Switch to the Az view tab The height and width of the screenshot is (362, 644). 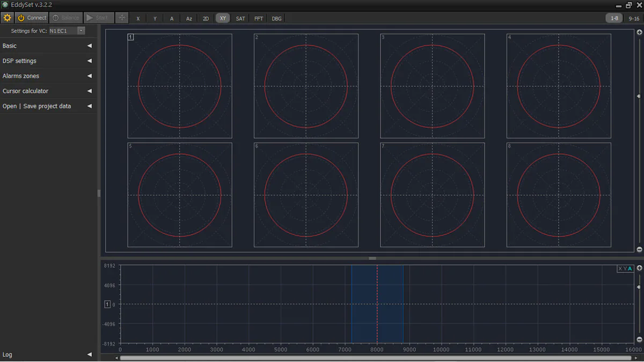click(189, 18)
